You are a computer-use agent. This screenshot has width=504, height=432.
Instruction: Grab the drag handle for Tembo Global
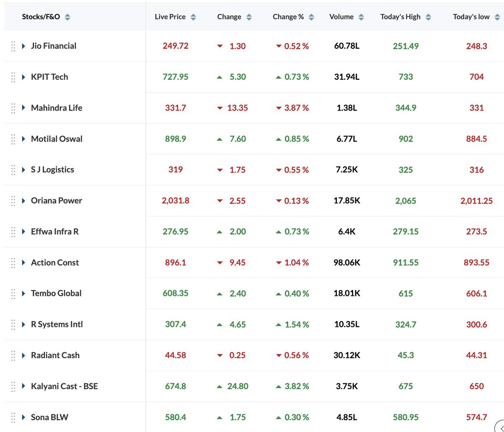[13, 293]
